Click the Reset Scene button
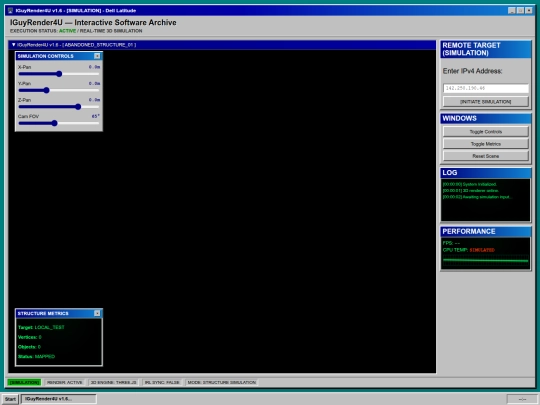540x405 pixels. click(x=486, y=156)
